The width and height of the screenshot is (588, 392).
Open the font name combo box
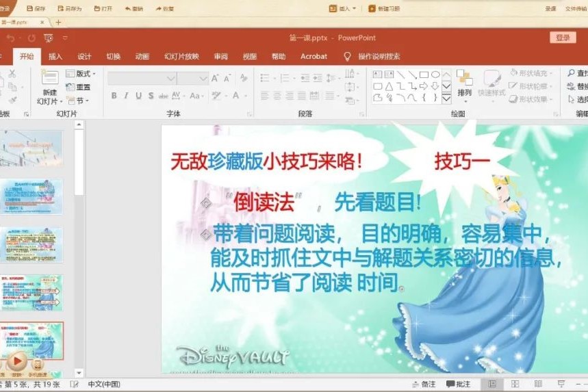point(142,78)
